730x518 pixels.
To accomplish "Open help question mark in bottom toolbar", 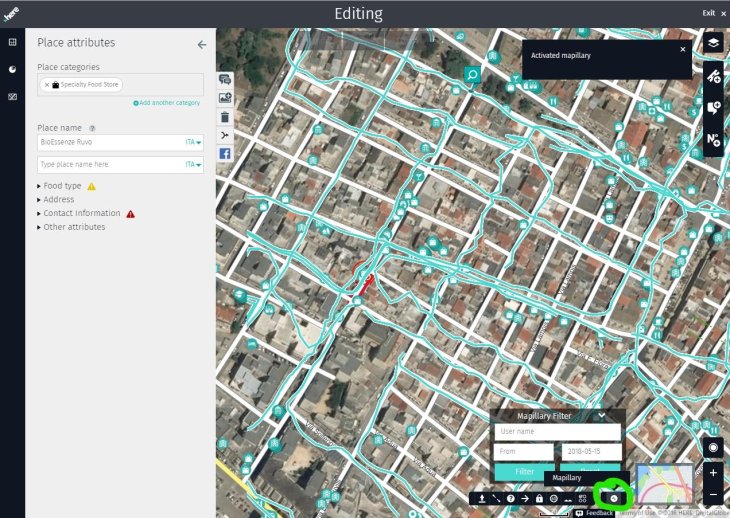I will [511, 498].
